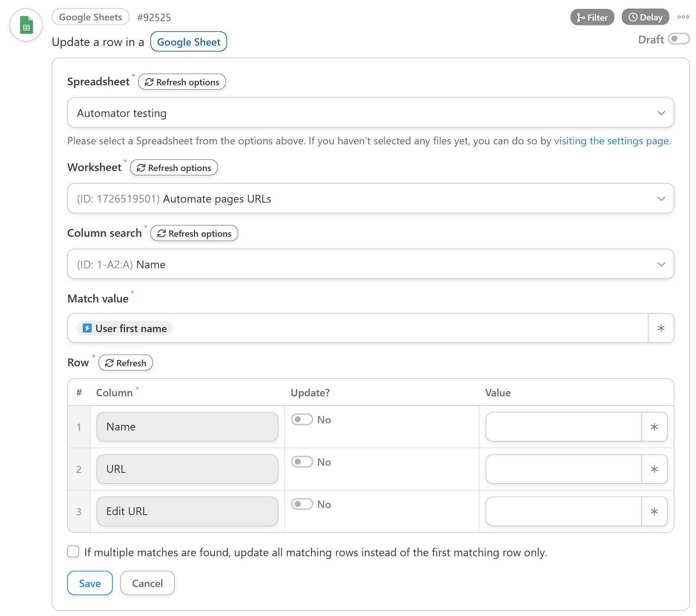The width and height of the screenshot is (696, 616).
Task: Click the Google Sheets integration tag
Action: pyautogui.click(x=91, y=17)
